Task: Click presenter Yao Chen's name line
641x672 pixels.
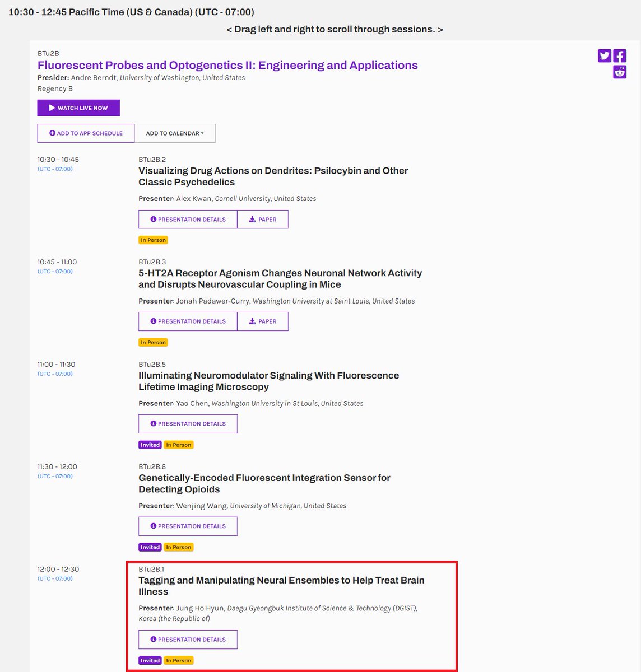Action: tap(251, 403)
